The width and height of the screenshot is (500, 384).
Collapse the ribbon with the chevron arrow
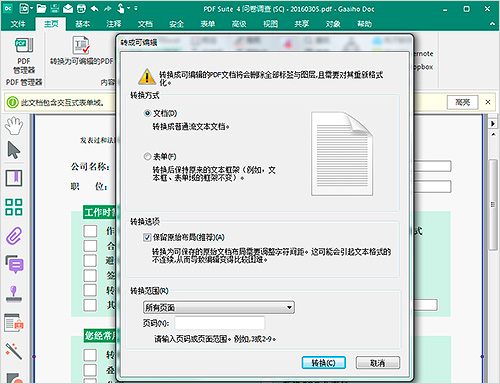[x=492, y=24]
